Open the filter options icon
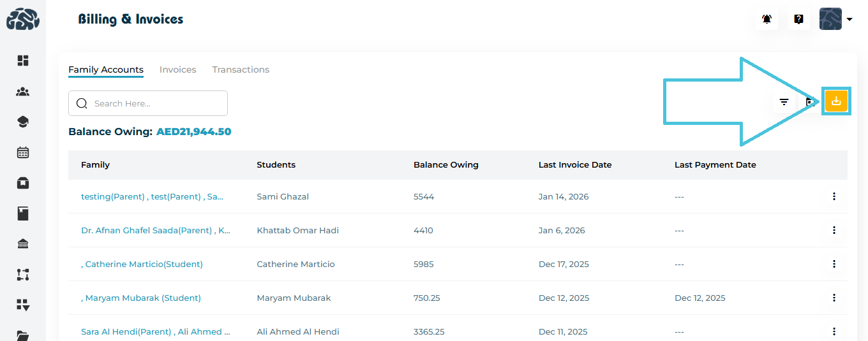Image resolution: width=868 pixels, height=341 pixels. coord(784,102)
